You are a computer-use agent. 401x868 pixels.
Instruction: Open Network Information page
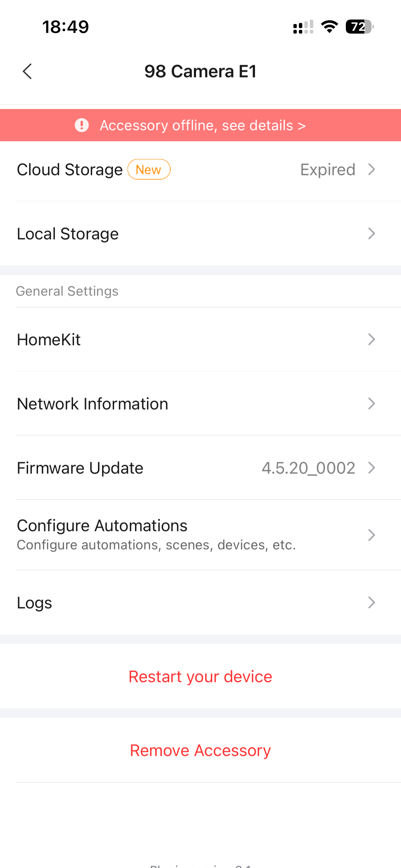point(93,404)
